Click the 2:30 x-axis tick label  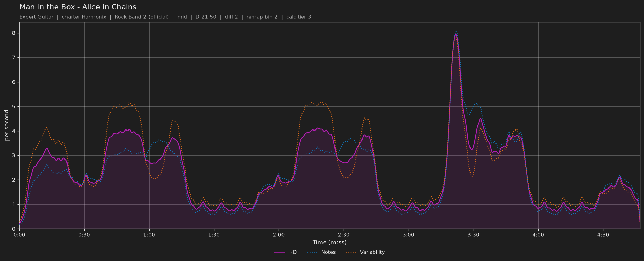(344, 235)
